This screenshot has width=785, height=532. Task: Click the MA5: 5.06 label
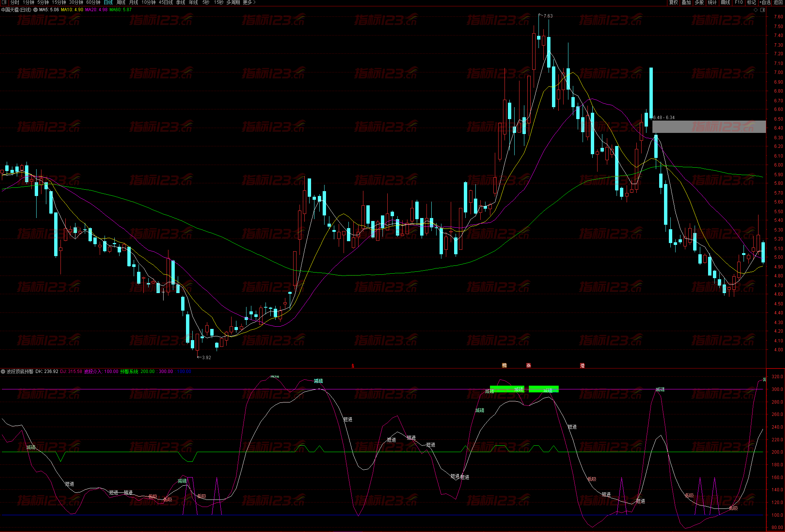pos(49,10)
